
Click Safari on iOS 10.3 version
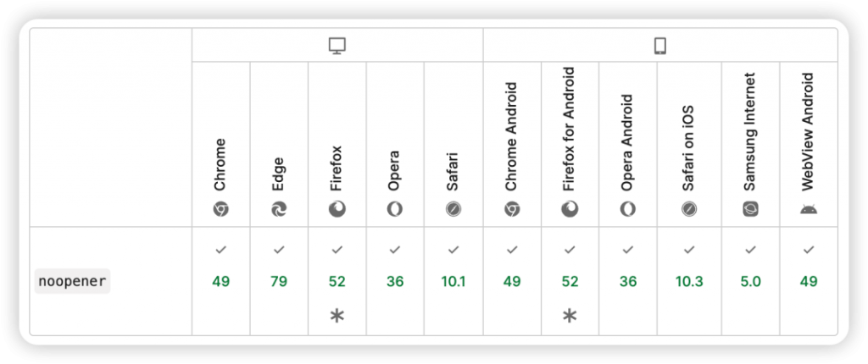tap(689, 282)
